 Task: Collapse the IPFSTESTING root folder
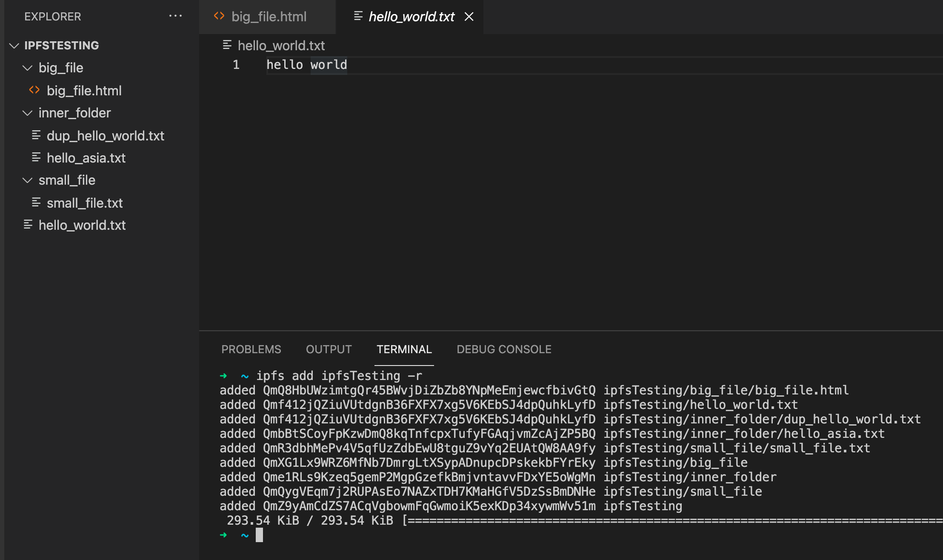(14, 46)
